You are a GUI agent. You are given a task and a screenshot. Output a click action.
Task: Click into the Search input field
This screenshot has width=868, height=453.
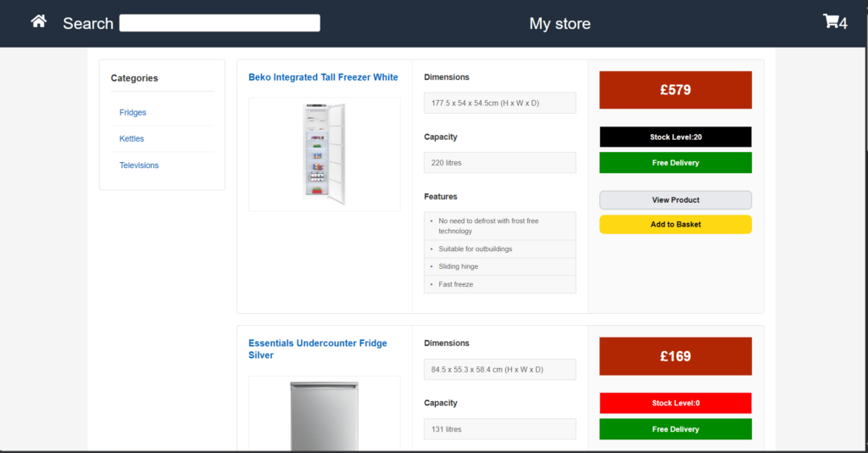[x=220, y=23]
